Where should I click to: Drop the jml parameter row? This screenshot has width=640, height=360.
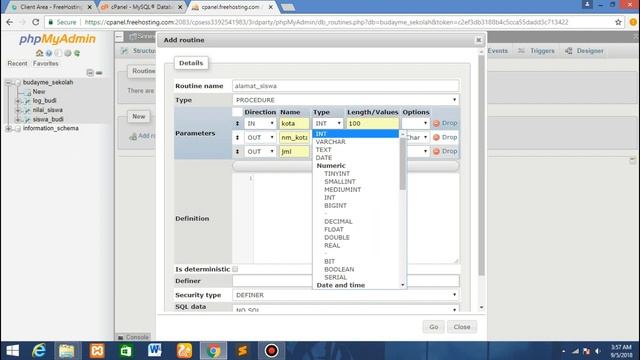click(445, 151)
